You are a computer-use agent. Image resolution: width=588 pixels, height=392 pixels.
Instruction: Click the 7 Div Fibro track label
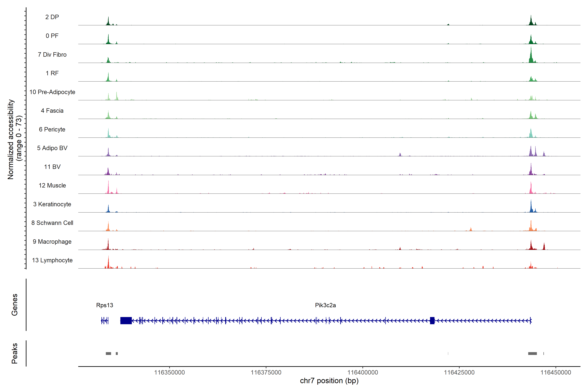point(52,55)
